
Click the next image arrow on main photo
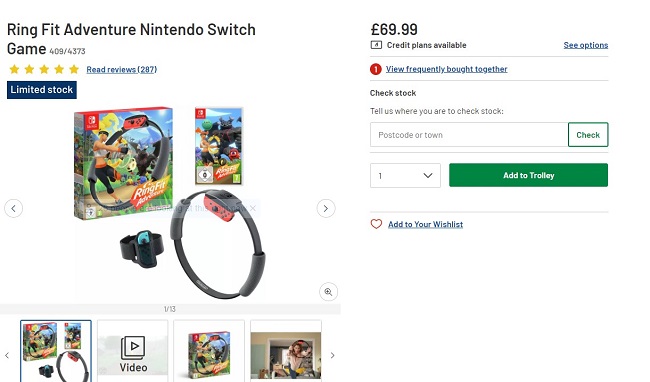326,208
